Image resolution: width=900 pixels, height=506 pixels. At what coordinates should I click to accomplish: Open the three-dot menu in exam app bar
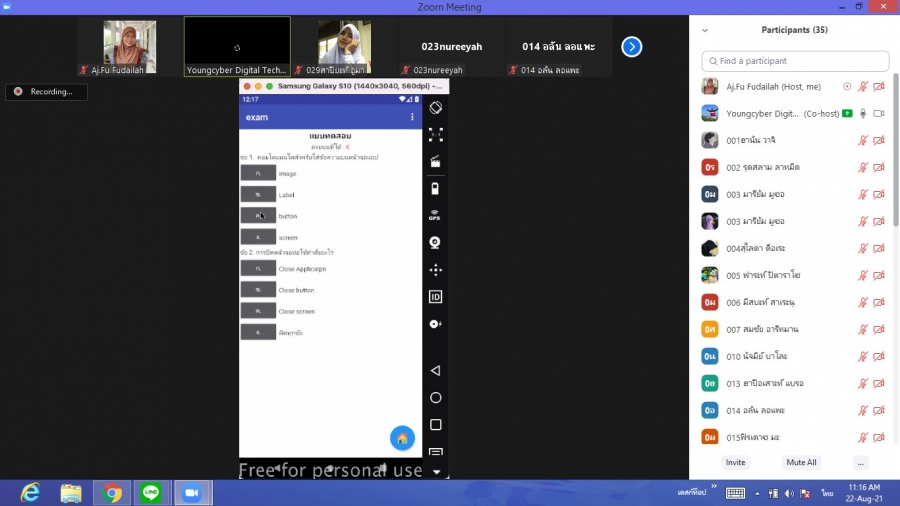412,117
